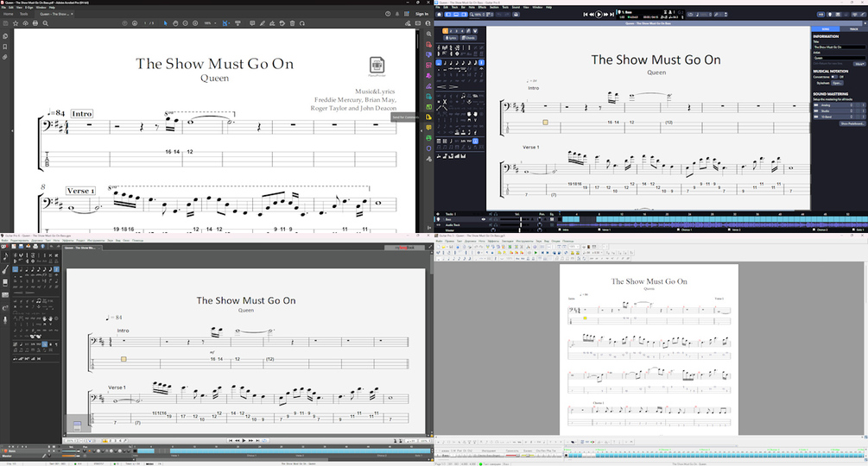Select voice 2 button in Guitar Pro 8 palette
Image resolution: width=868 pixels, height=466 pixels.
[x=451, y=31]
